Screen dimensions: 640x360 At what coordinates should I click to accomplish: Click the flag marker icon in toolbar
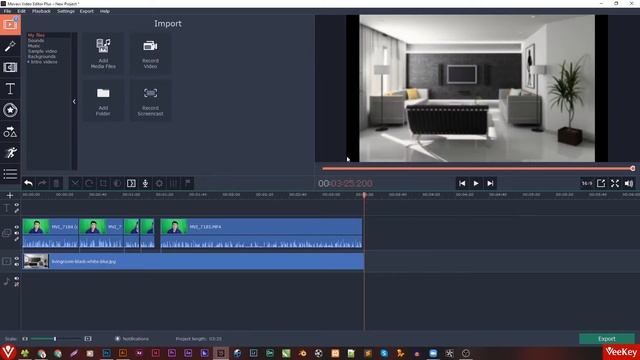(x=188, y=183)
